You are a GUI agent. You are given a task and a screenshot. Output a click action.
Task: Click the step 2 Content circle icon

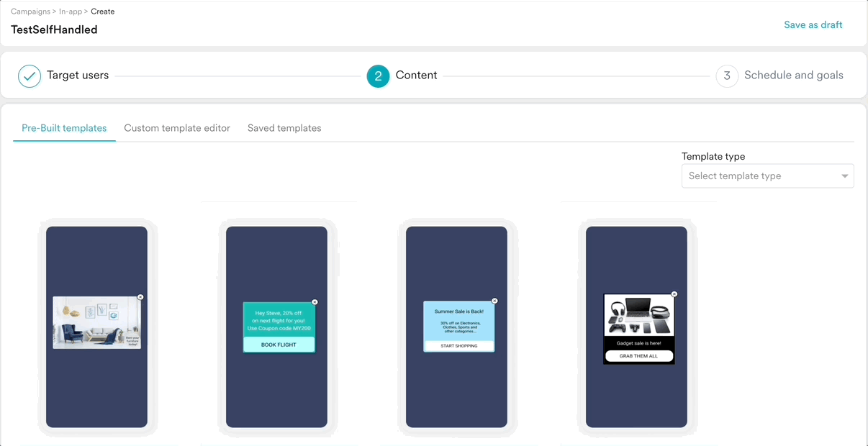(378, 76)
